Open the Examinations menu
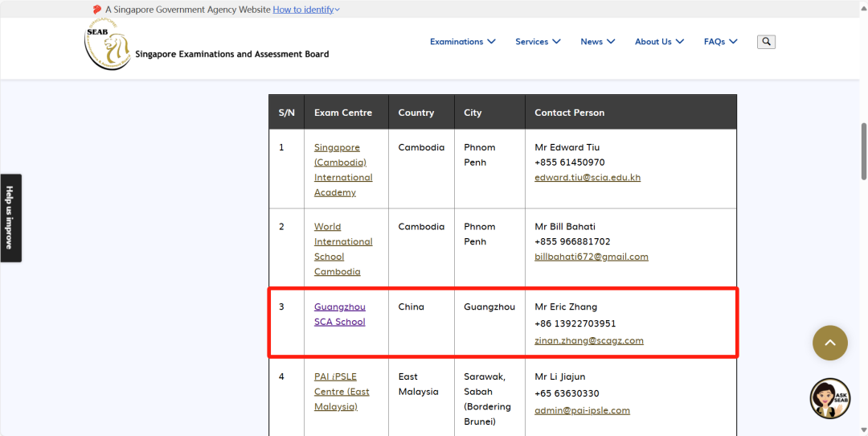 (x=463, y=42)
